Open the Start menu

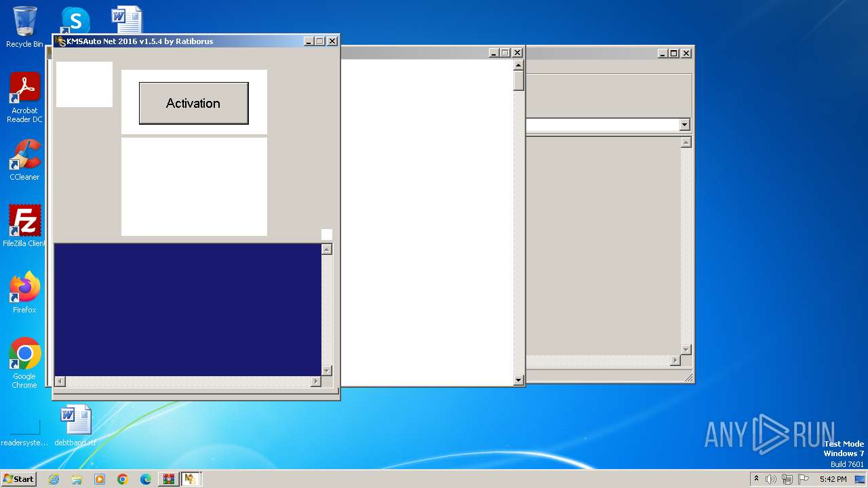pos(18,479)
